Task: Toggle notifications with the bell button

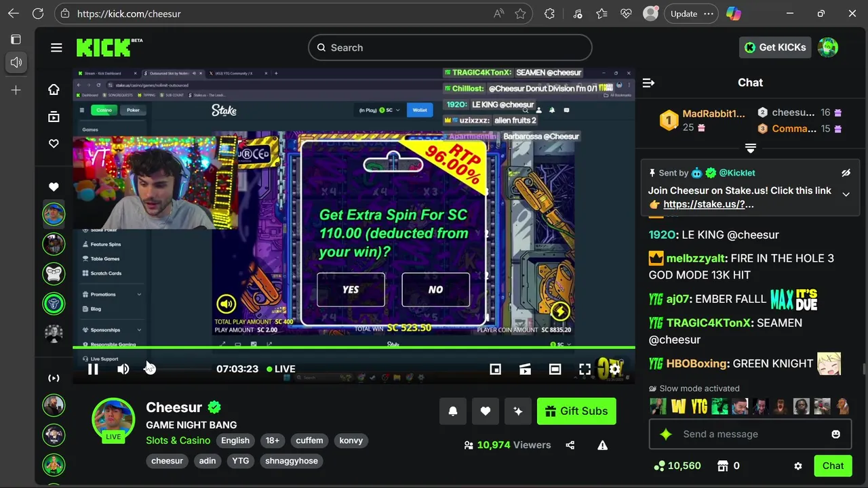Action: (453, 411)
